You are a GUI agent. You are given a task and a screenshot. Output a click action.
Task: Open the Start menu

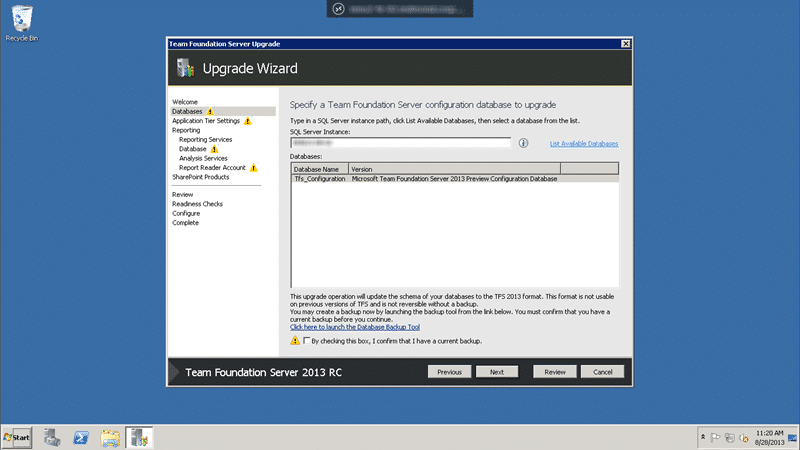click(17, 438)
